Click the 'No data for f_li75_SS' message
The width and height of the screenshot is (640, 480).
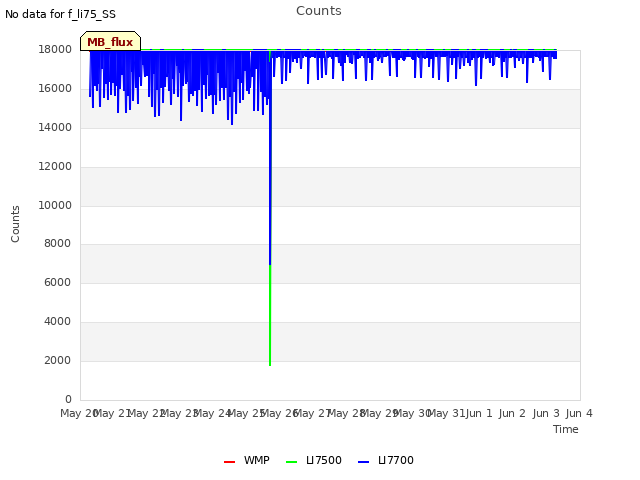[60, 14]
